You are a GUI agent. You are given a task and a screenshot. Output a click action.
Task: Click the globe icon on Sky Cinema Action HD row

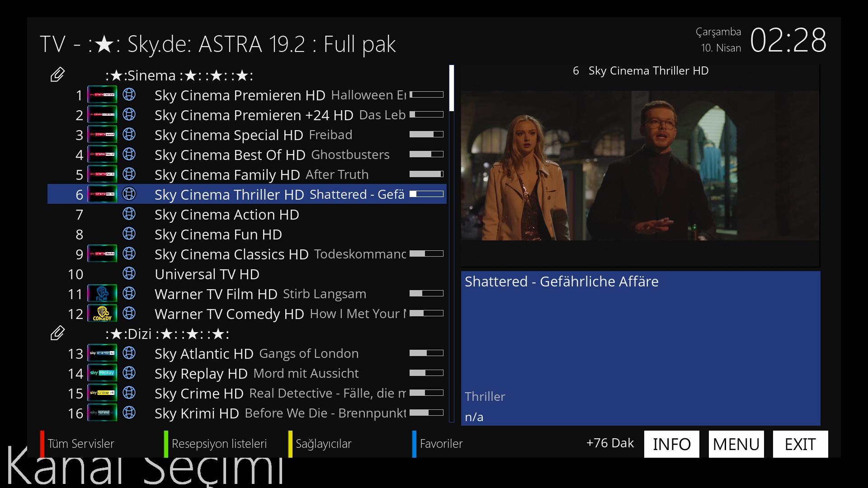(129, 214)
